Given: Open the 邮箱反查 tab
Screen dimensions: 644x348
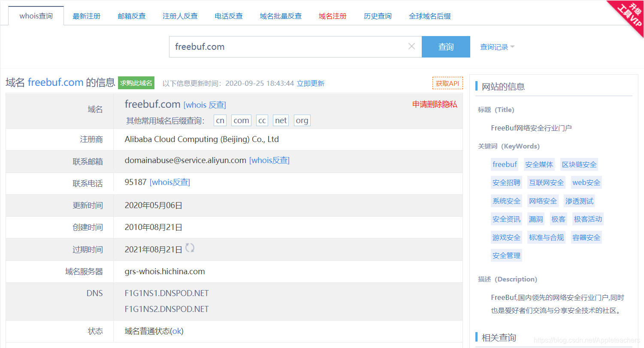Looking at the screenshot, I should (132, 16).
